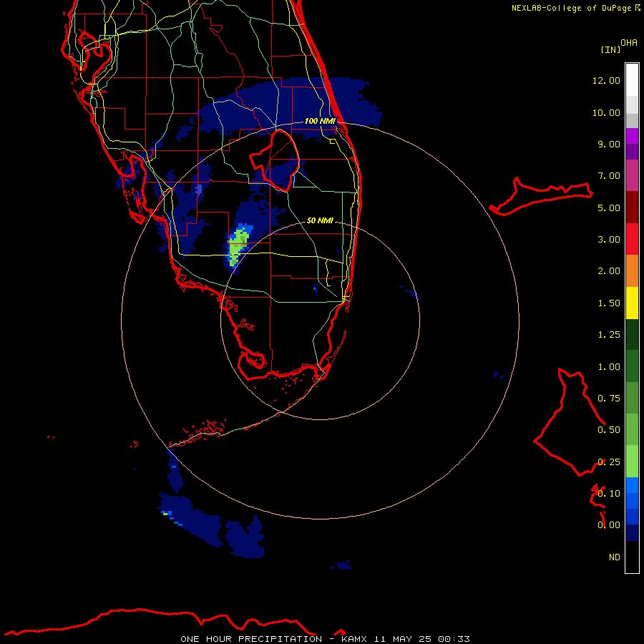
Task: Pick the orange swatch near 2.00
Action: (632, 271)
